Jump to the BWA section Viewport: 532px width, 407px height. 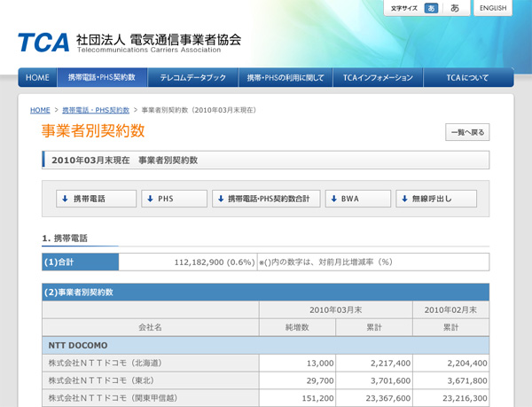pos(357,199)
